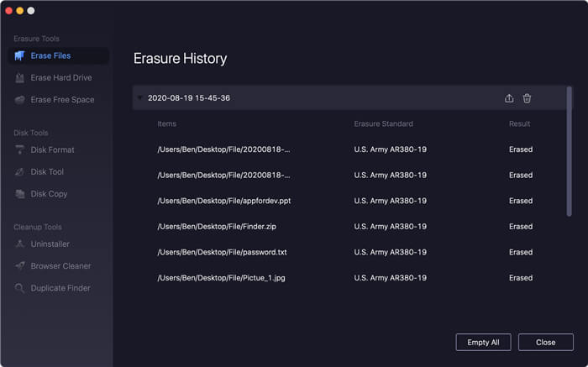The image size is (588, 367).
Task: Open Disk Copy label
Action: click(49, 194)
